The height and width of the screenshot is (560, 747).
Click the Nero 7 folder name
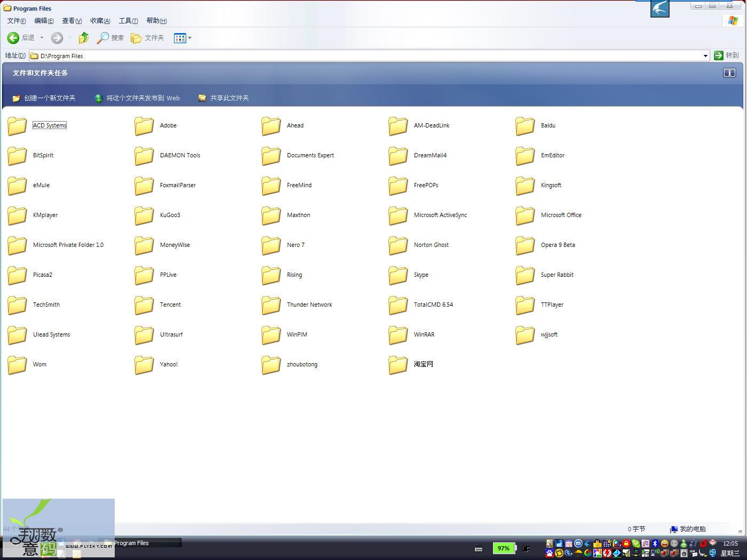click(x=296, y=245)
